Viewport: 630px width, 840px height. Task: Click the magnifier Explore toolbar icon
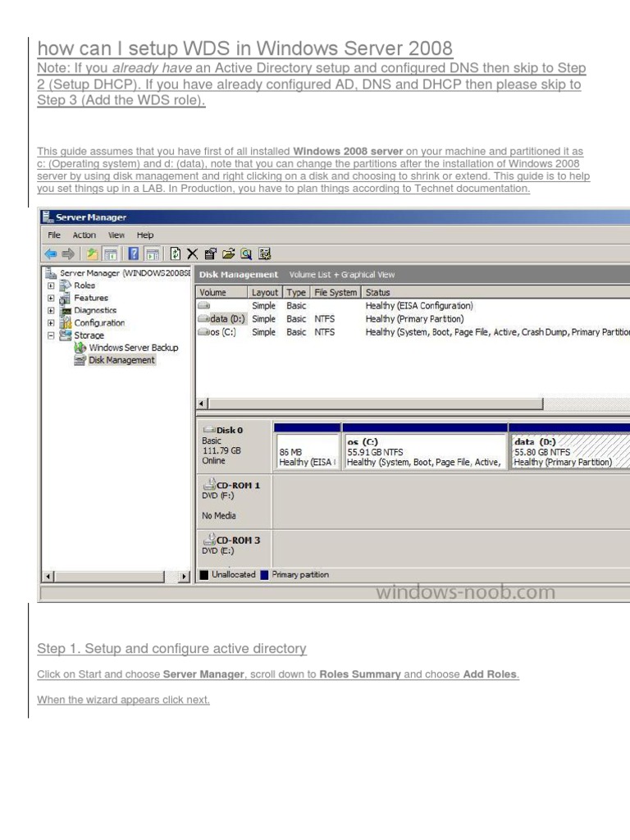pyautogui.click(x=246, y=253)
